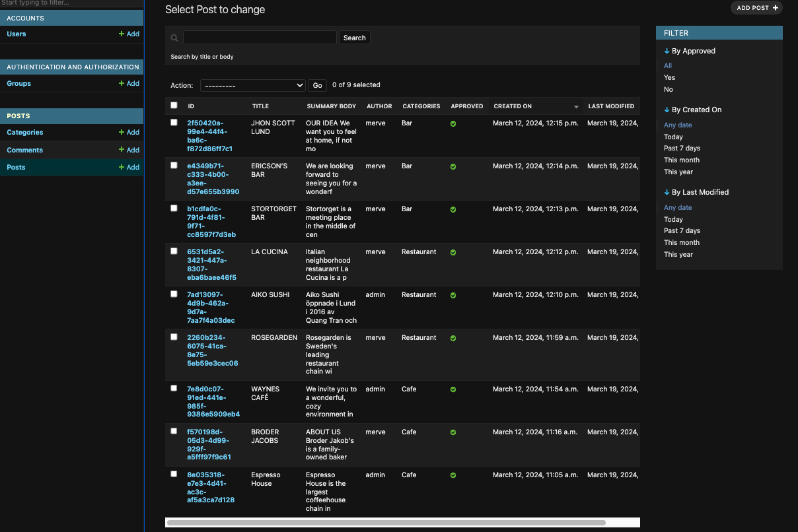Screen dimensions: 798x532
Task: Open the Action dropdown menu
Action: coord(252,85)
